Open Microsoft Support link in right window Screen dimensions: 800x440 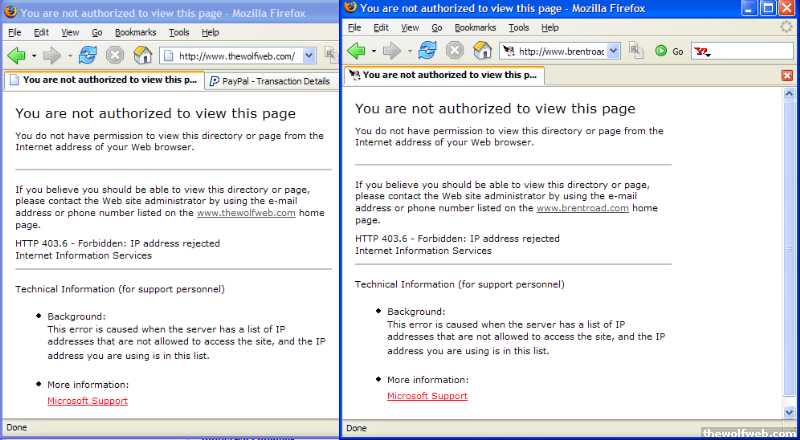click(x=428, y=396)
